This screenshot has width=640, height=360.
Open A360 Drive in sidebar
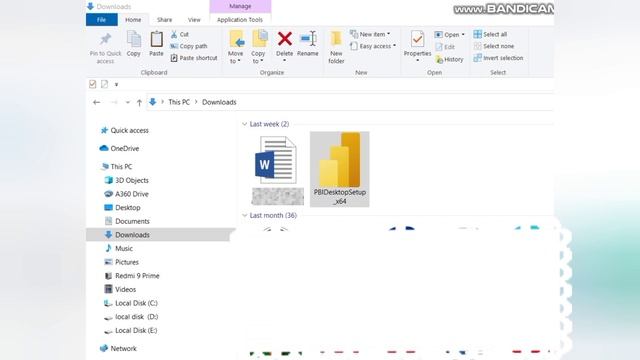(127, 194)
